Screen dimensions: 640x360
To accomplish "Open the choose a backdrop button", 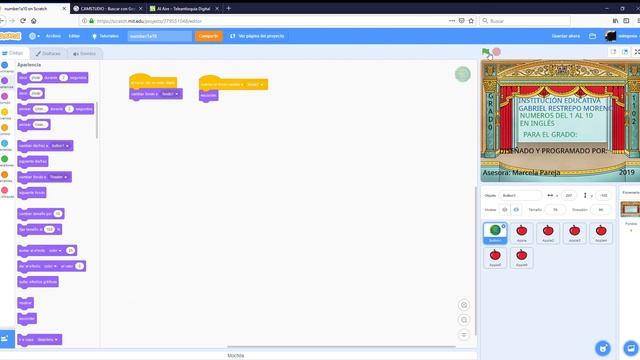I will coord(631,348).
